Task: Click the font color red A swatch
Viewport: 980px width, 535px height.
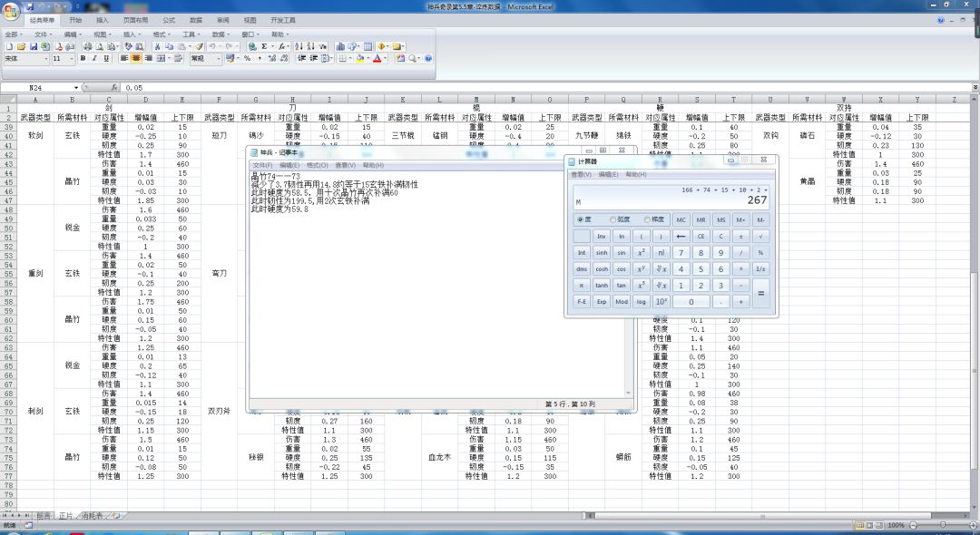Action: coord(377,58)
